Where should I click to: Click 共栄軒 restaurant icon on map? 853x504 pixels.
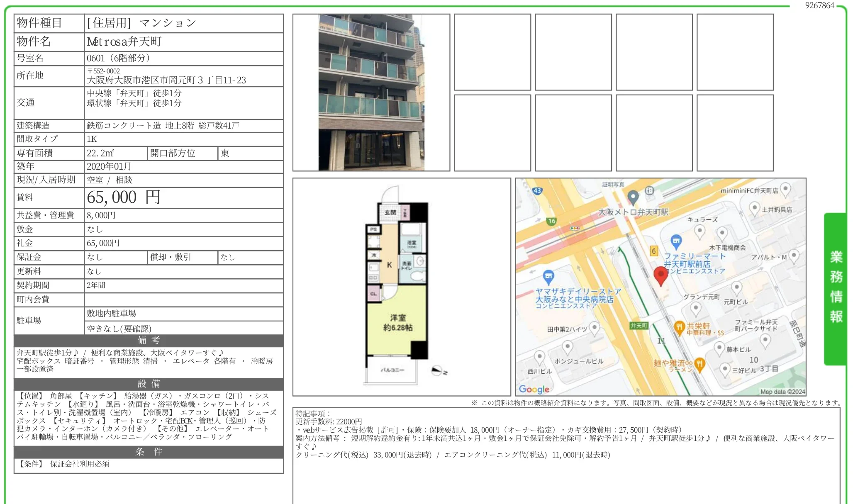click(x=679, y=328)
